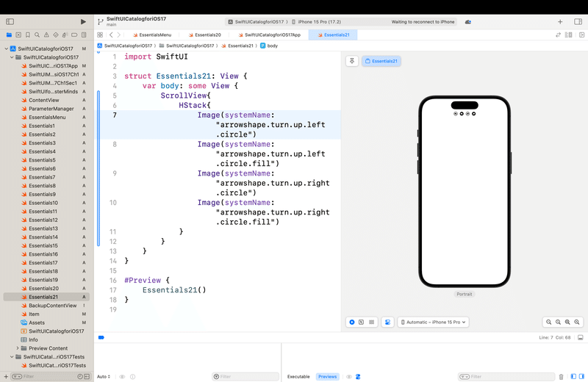Open the Bookmark navigator
Image resolution: width=588 pixels, height=382 pixels.
[28, 35]
